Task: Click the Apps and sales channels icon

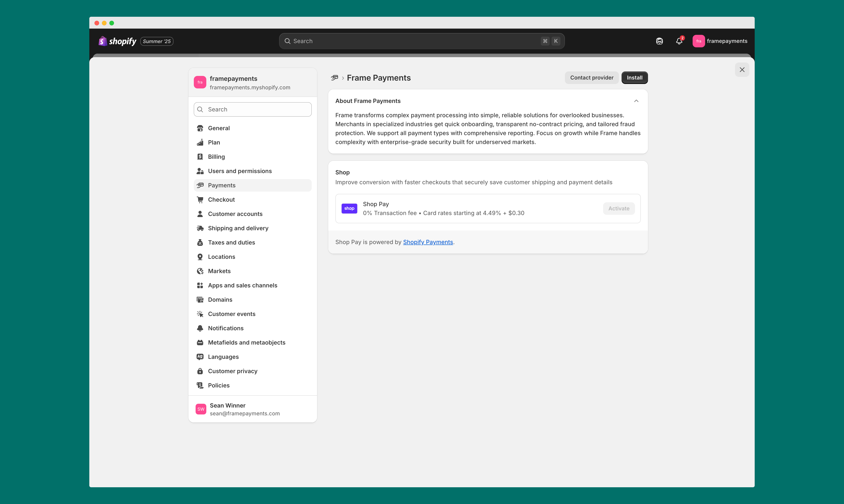Action: click(200, 285)
